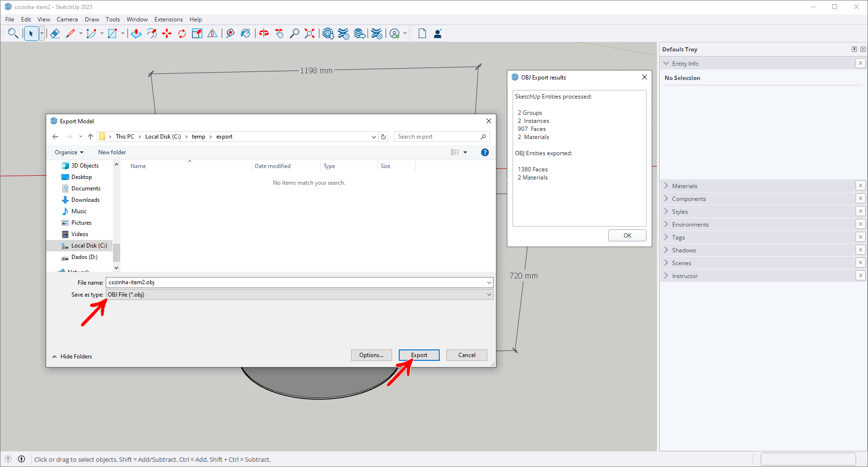
Task: Open Arc tool dropdown arrow
Action: point(101,33)
